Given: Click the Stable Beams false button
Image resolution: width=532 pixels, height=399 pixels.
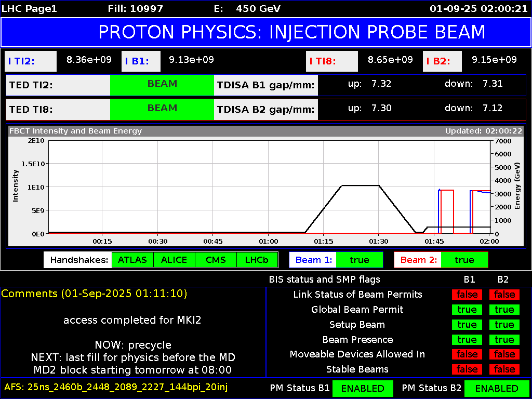Looking at the screenshot, I should coord(467,369).
